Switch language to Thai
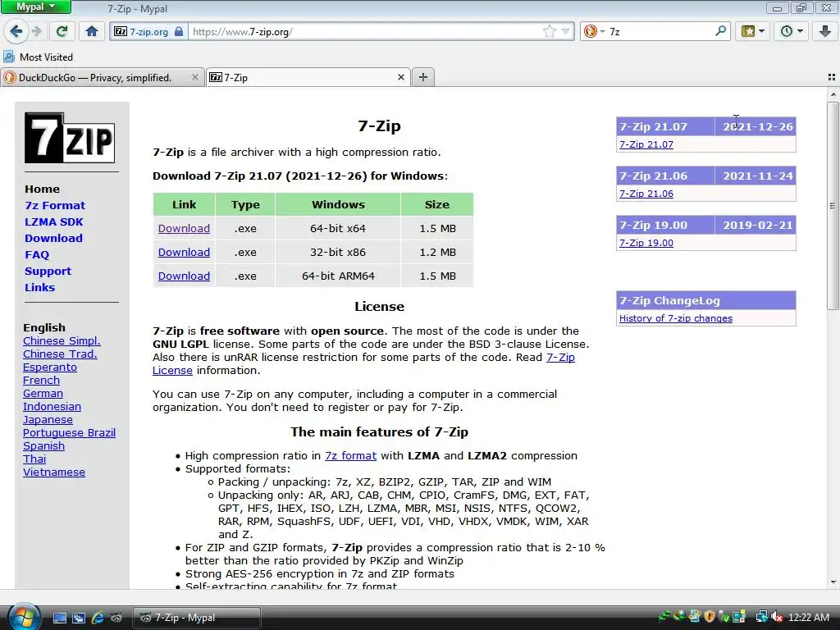Viewport: 840px width, 630px height. click(x=34, y=459)
